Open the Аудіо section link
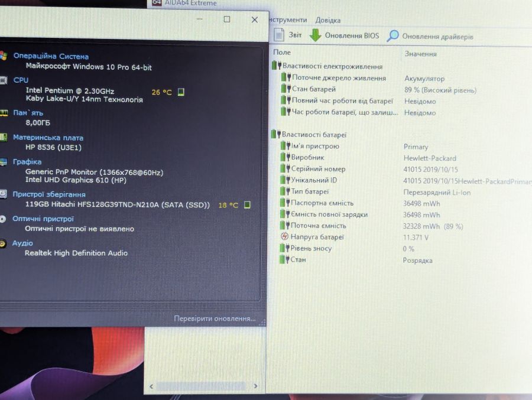 point(22,243)
